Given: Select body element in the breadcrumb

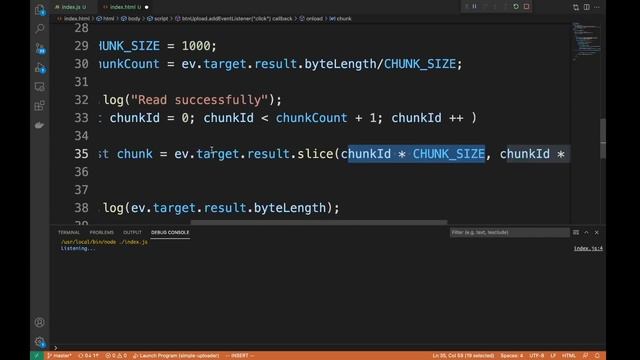Looking at the screenshot, I should [x=131, y=19].
